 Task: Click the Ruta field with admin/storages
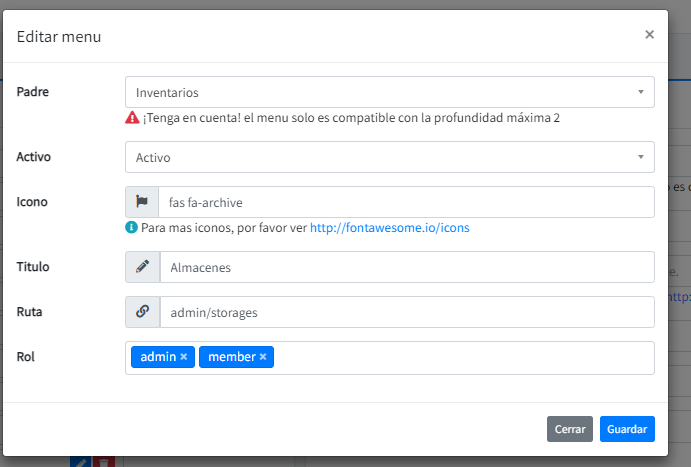coord(405,312)
